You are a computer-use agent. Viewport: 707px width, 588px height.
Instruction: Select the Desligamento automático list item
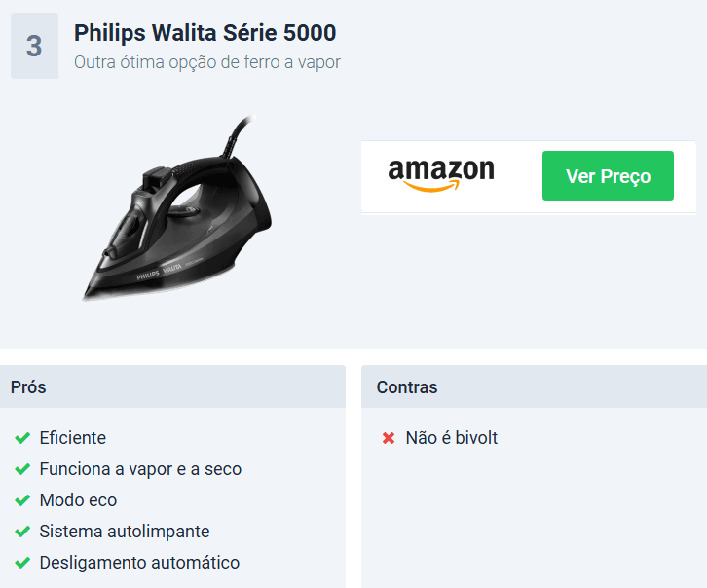click(140, 563)
